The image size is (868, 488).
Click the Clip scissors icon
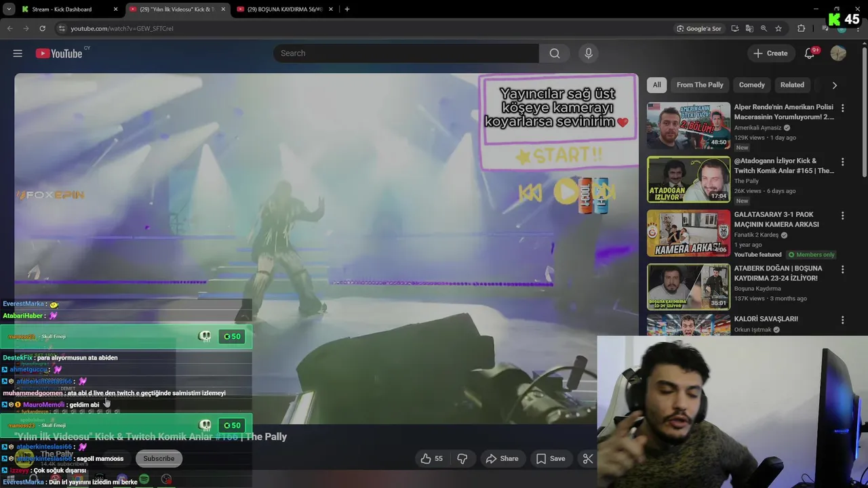[588, 459]
